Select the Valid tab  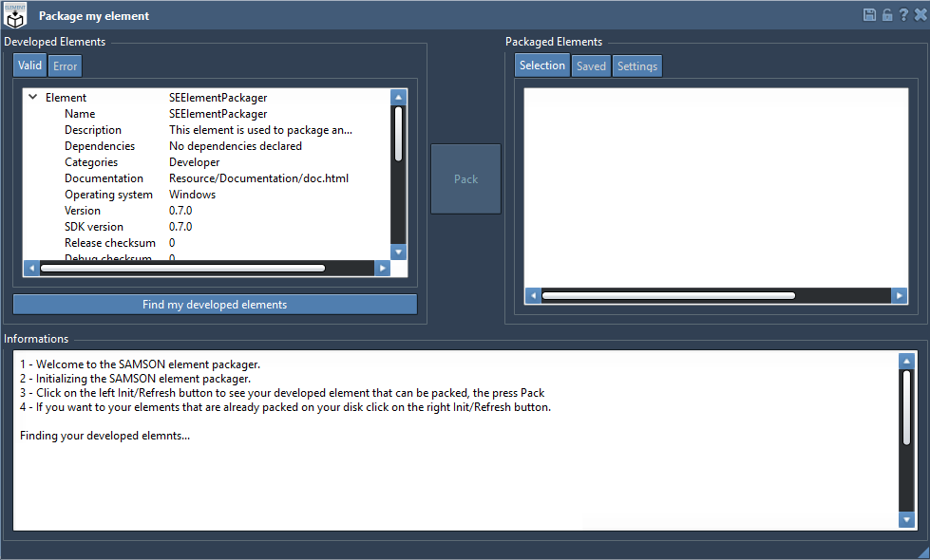pyautogui.click(x=29, y=65)
